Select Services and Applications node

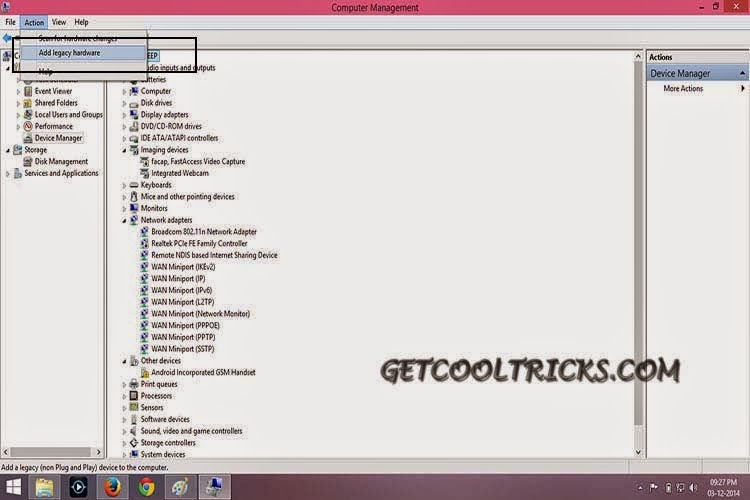coord(61,173)
